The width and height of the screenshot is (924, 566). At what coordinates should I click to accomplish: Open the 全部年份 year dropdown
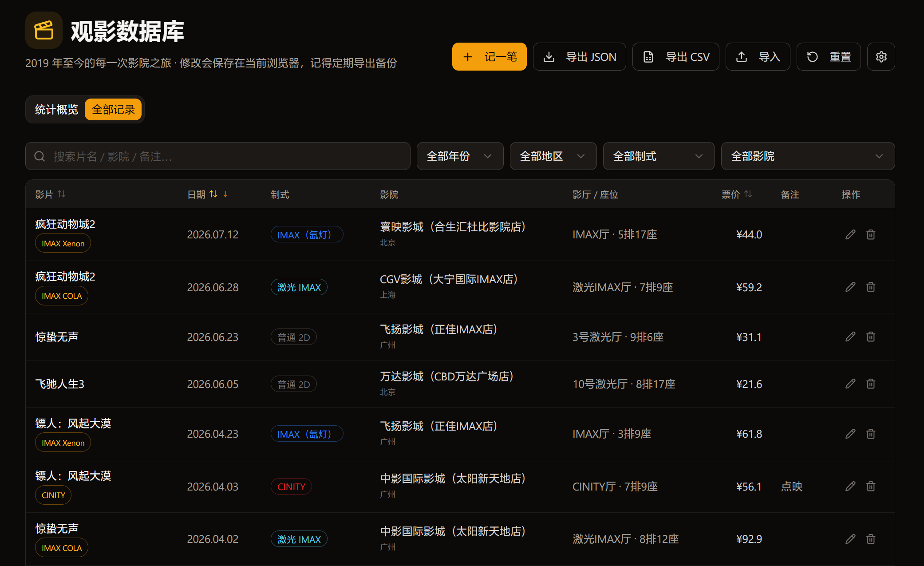pyautogui.click(x=460, y=156)
